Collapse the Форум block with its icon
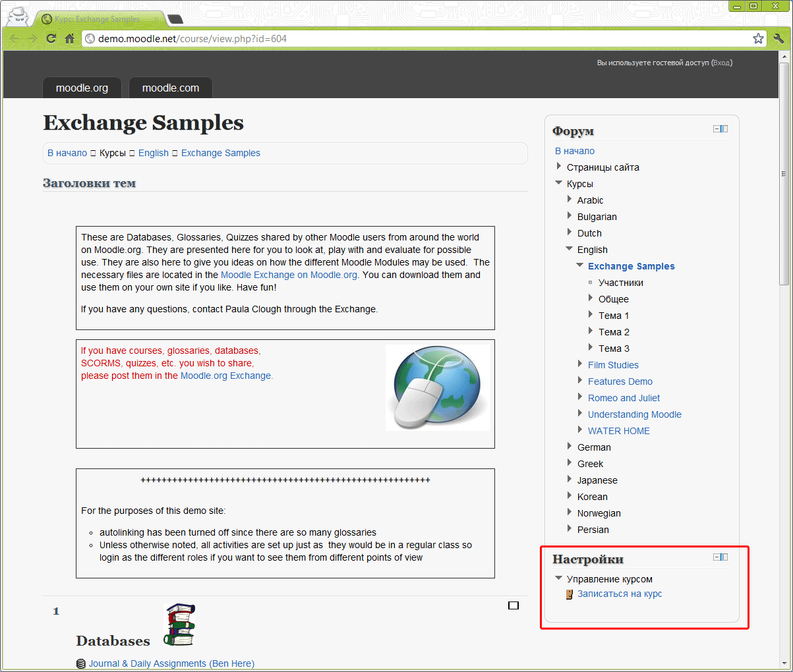 point(717,128)
